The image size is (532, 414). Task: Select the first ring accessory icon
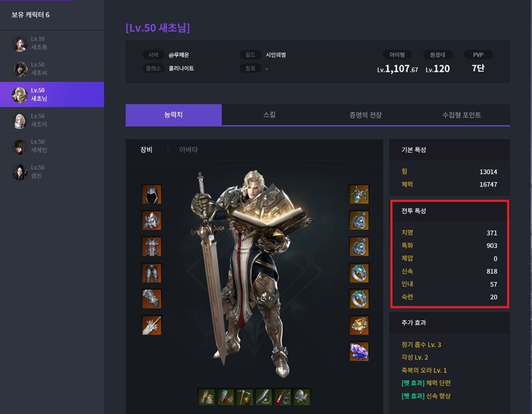pyautogui.click(x=359, y=273)
